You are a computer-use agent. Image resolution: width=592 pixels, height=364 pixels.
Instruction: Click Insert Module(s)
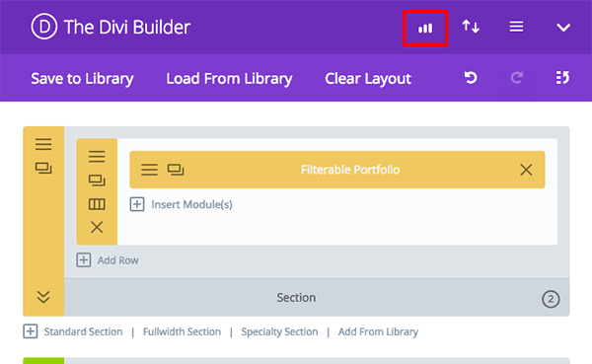point(191,204)
